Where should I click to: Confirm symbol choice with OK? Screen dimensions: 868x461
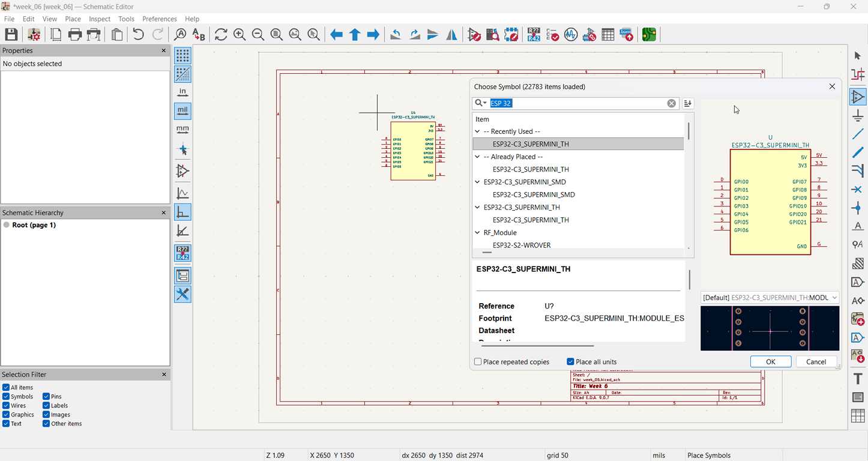coord(771,361)
